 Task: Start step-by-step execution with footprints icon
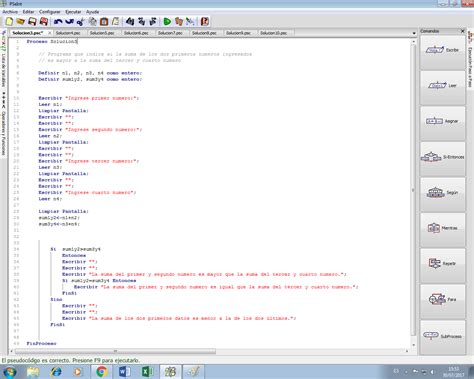pos(179,22)
